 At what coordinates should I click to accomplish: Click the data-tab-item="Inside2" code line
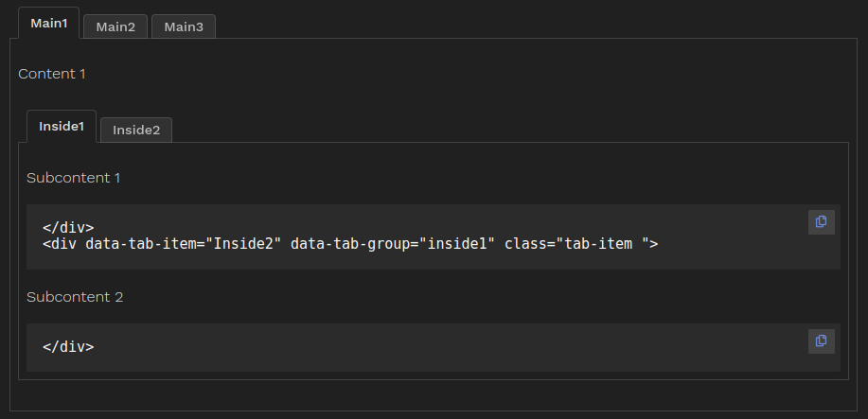coord(350,243)
